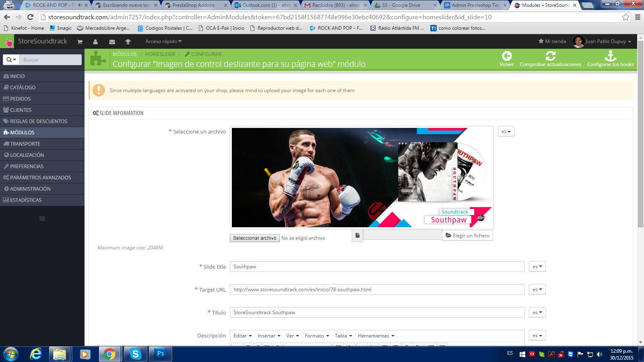Image resolution: width=644 pixels, height=362 pixels.
Task: Click the Seleccionar archivo button
Action: click(255, 238)
